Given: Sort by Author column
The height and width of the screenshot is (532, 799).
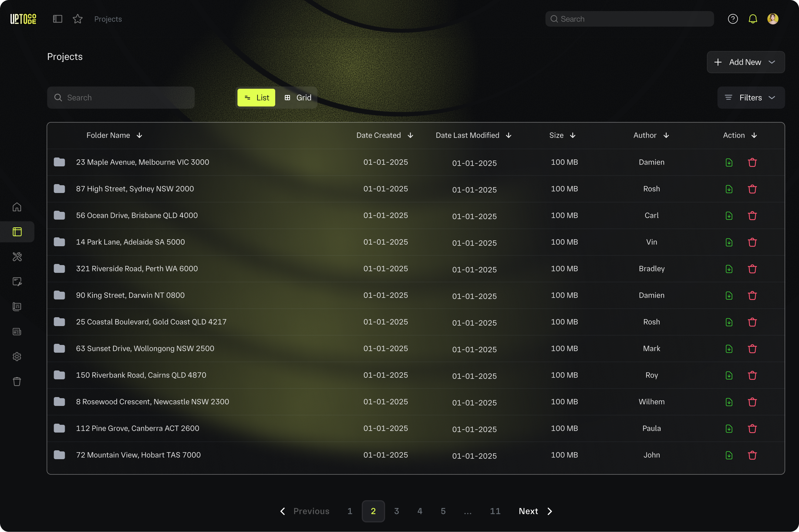Looking at the screenshot, I should [x=651, y=135].
